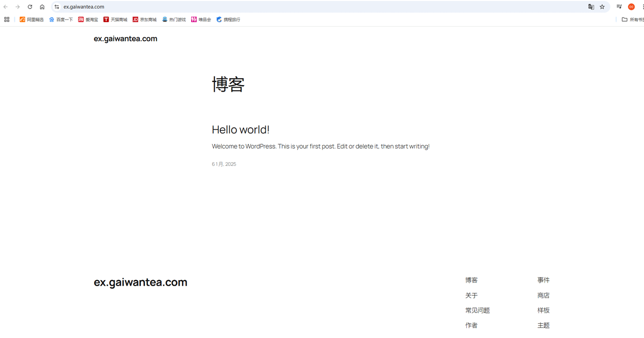Image resolution: width=644 pixels, height=338 pixels.
Task: Open the 热门游戏 bookmark
Action: click(174, 20)
